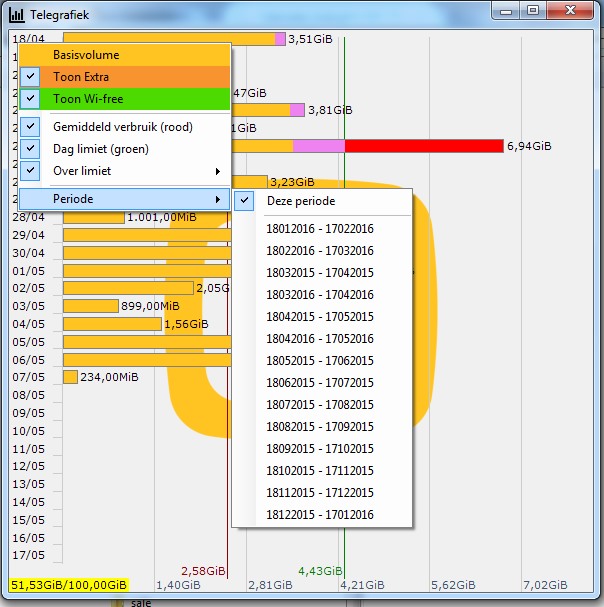The image size is (604, 607).
Task: Click the 1,56GiB usage label
Action: click(x=186, y=324)
